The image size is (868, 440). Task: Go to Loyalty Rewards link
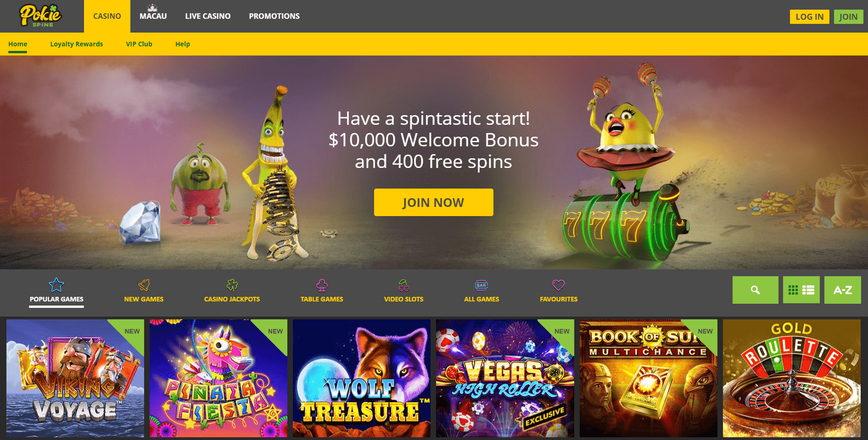tap(76, 44)
